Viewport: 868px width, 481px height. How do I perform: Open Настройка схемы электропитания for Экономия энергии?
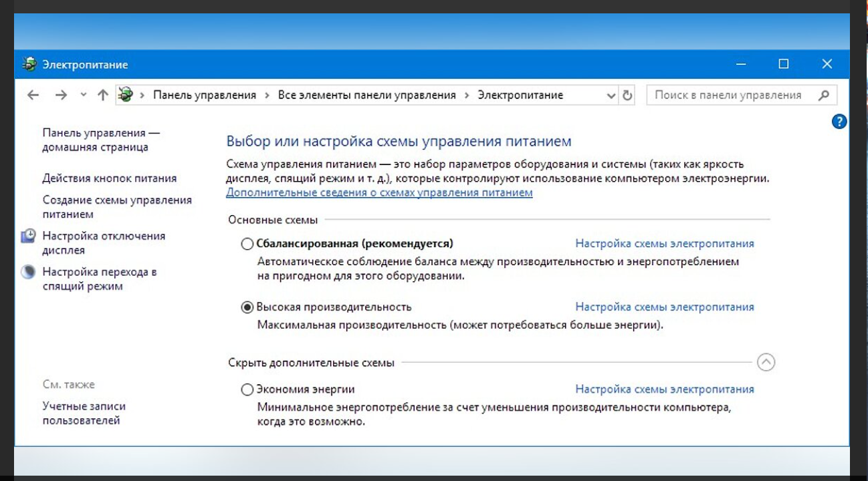[664, 389]
